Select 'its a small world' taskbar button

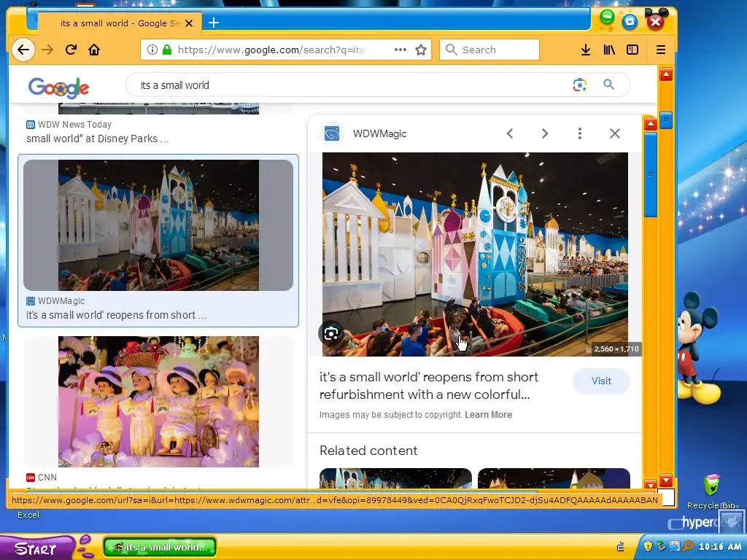click(160, 547)
